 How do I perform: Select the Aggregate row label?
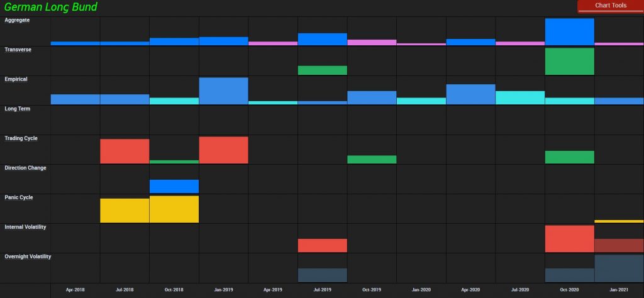[17, 20]
